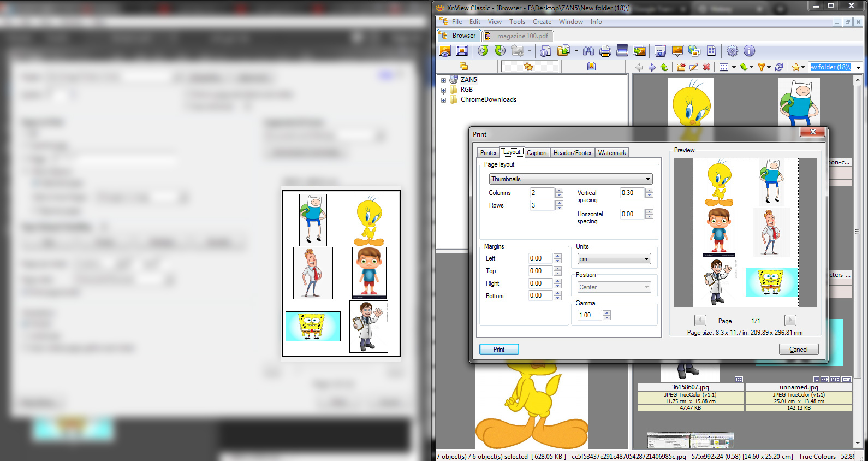The height and width of the screenshot is (461, 868).
Task: Increase the Bottom margin with up arrow
Action: (x=557, y=293)
